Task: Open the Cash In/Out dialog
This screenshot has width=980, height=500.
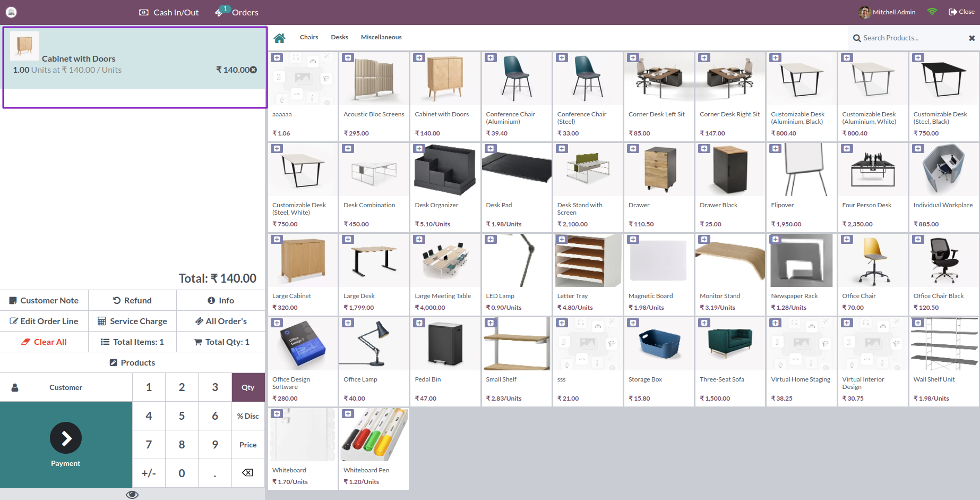Action: tap(168, 12)
